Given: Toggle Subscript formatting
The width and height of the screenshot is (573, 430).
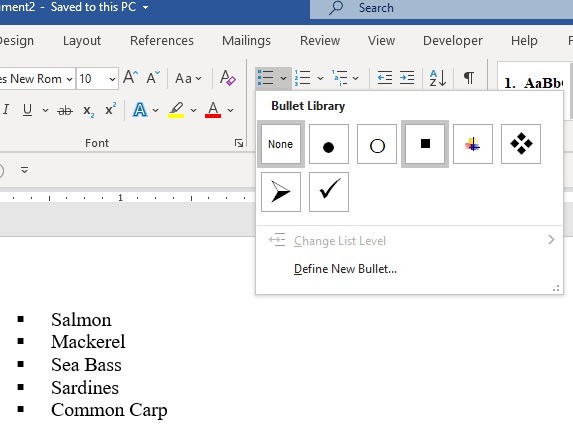Looking at the screenshot, I should 88,110.
